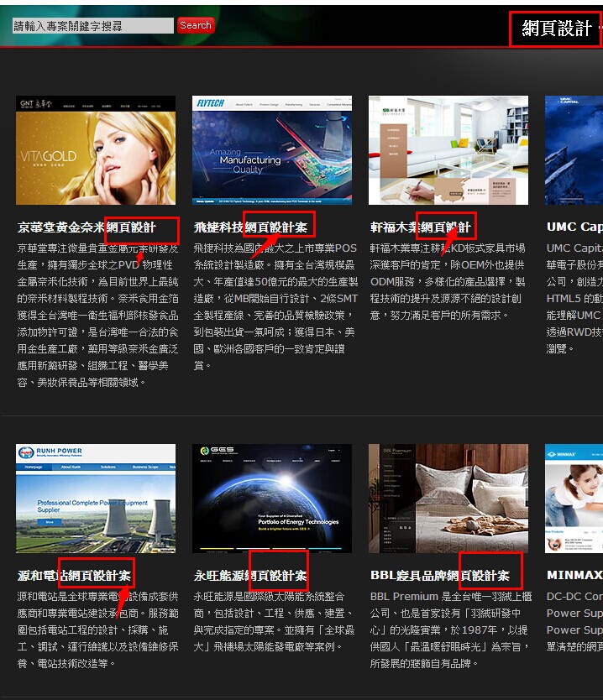Click the description starting BBL Premium 是全台唯一
Screen dimensions: 603x700
[x=451, y=629]
